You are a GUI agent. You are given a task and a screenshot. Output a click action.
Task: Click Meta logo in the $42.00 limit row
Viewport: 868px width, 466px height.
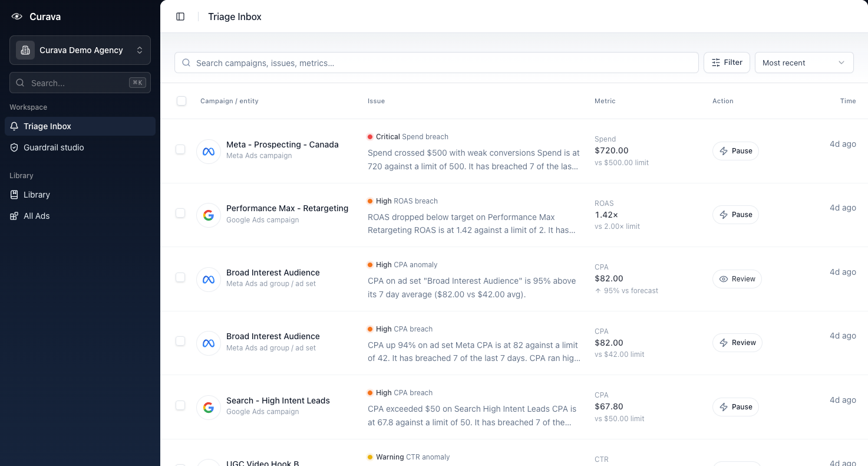click(x=209, y=343)
